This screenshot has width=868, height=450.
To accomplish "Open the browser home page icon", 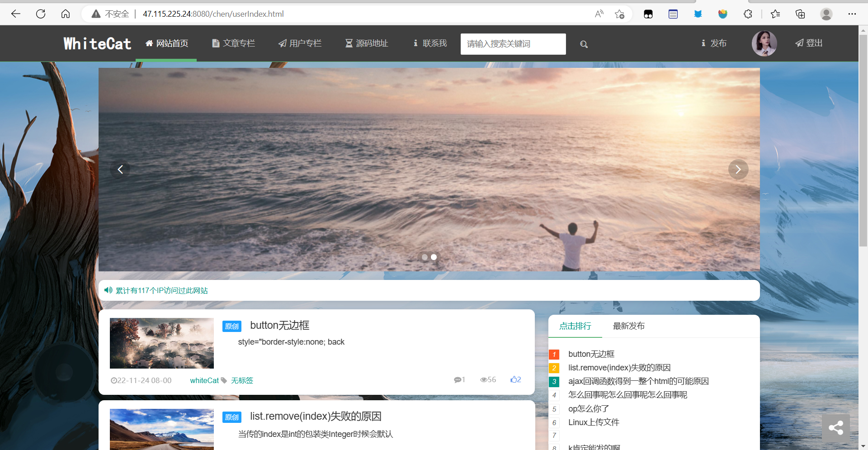I will click(x=66, y=14).
